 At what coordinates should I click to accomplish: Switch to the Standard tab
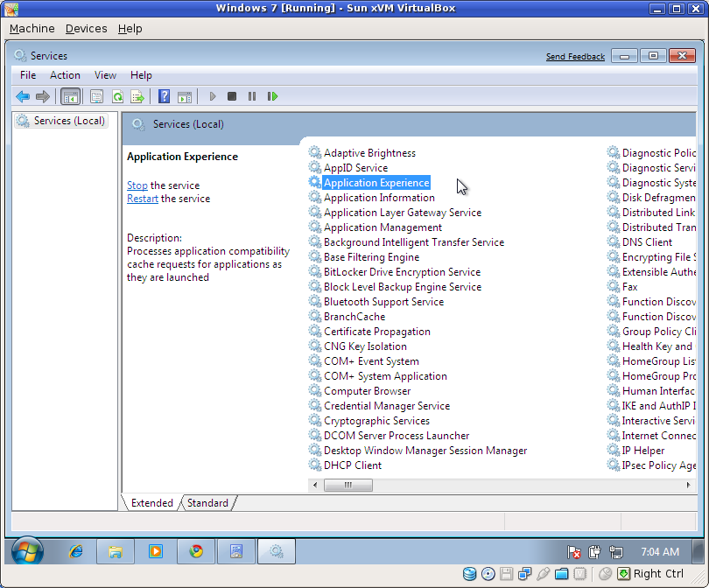pos(207,503)
